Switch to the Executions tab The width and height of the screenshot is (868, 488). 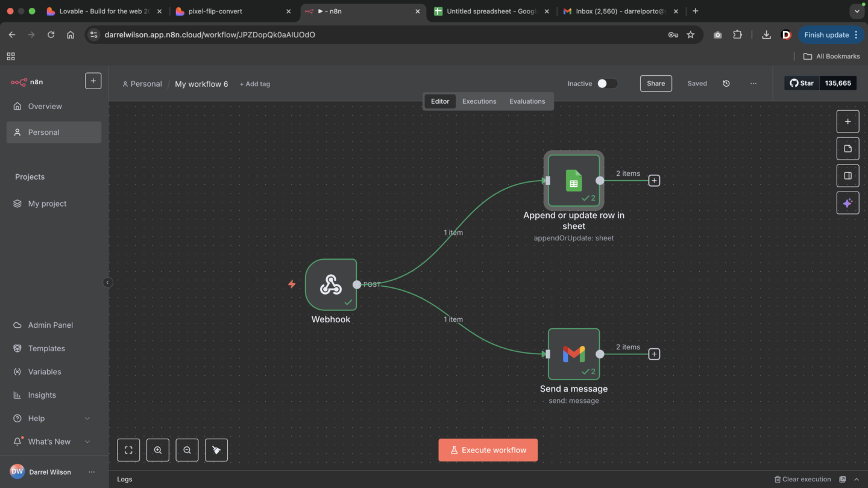[x=479, y=101]
